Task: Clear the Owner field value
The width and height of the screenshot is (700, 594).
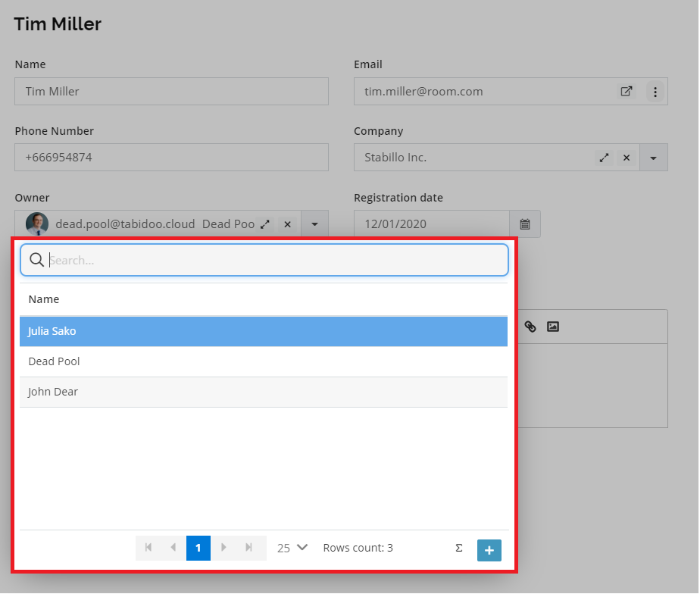Action: pyautogui.click(x=288, y=224)
